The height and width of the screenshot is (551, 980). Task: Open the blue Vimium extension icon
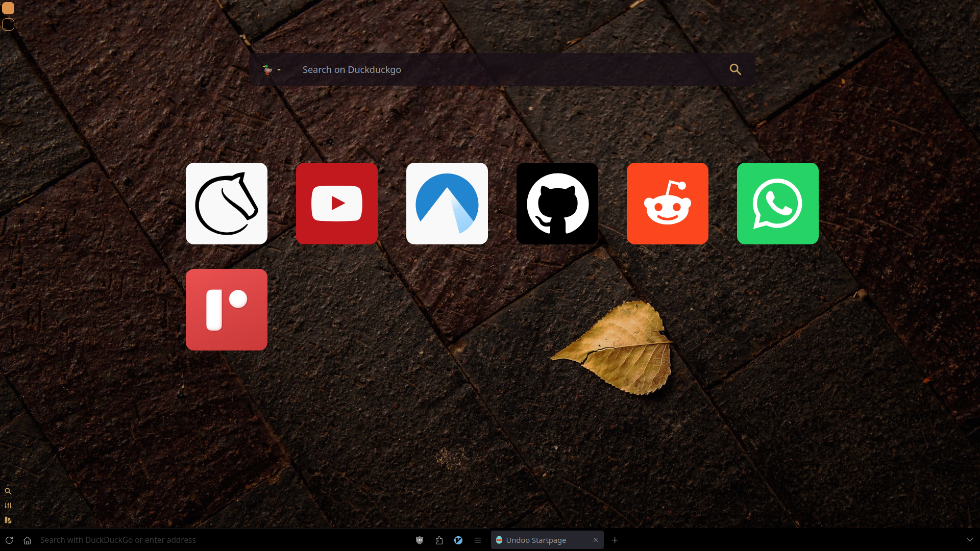[x=458, y=540]
